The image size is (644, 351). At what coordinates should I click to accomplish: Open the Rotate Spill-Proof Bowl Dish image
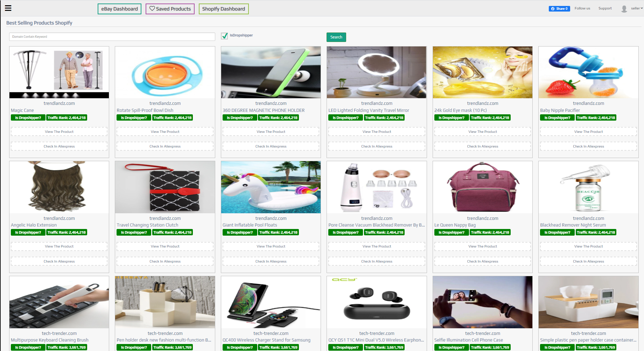coord(165,72)
